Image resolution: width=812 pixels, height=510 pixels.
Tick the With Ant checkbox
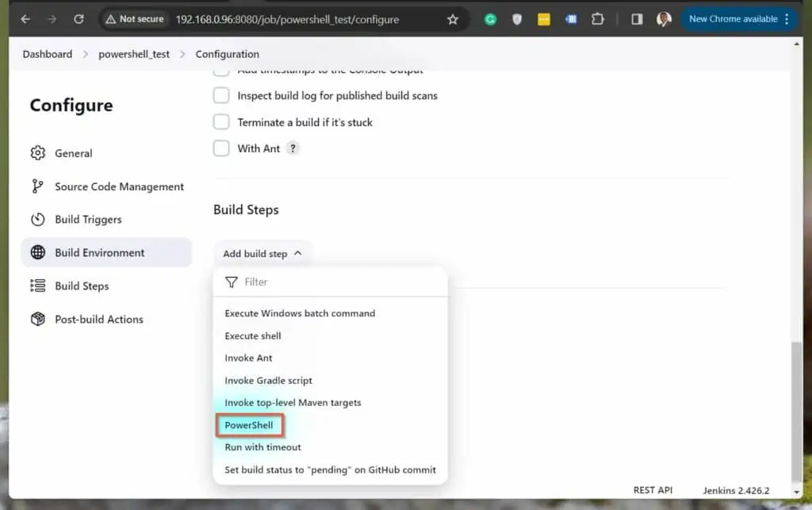tap(221, 148)
